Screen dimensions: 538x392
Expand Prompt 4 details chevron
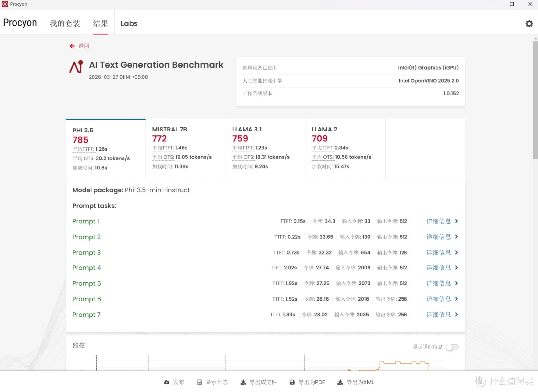[456, 268]
